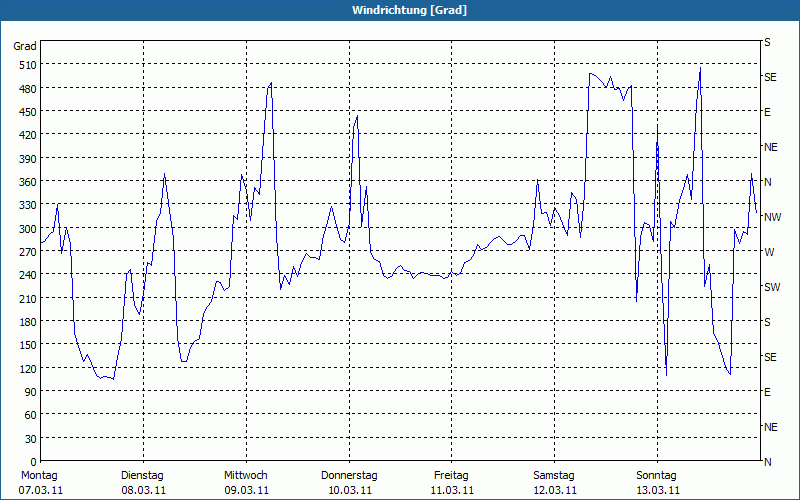Click the chart title "Windrichtung [Grad]"
The height and width of the screenshot is (500, 800).
pyautogui.click(x=409, y=10)
